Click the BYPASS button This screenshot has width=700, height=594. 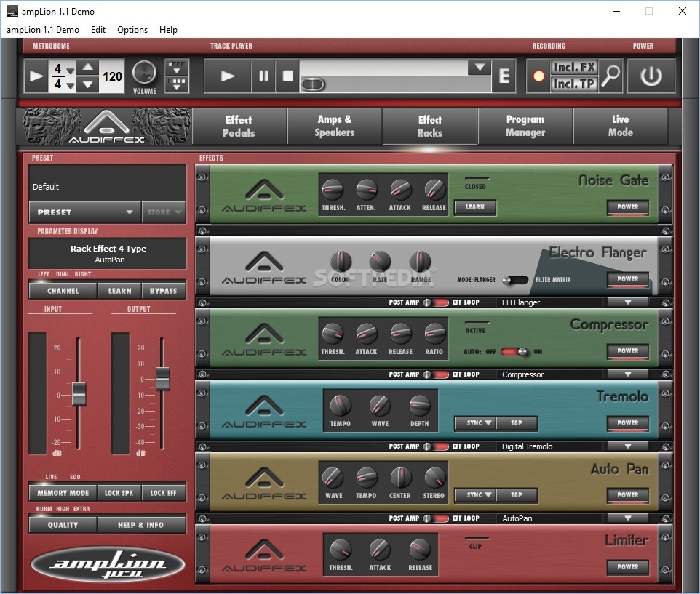pyautogui.click(x=164, y=291)
